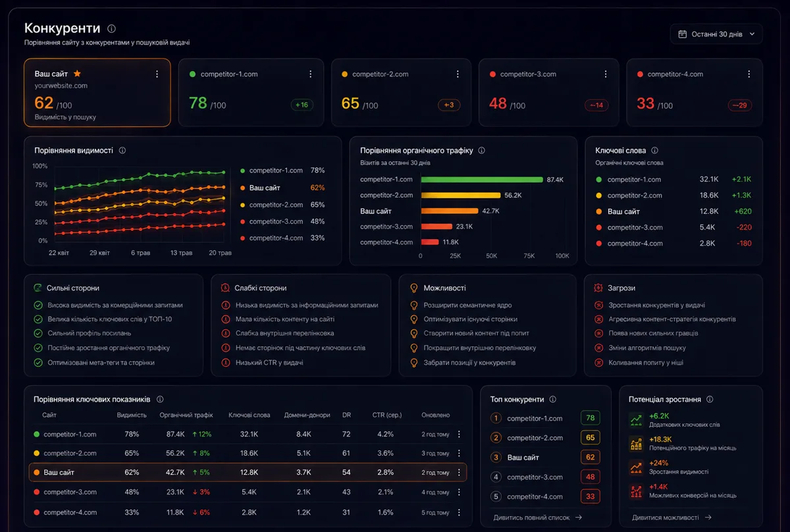Click the Додаткових ключових слів growth icon
The image size is (790, 532).
[x=636, y=420]
